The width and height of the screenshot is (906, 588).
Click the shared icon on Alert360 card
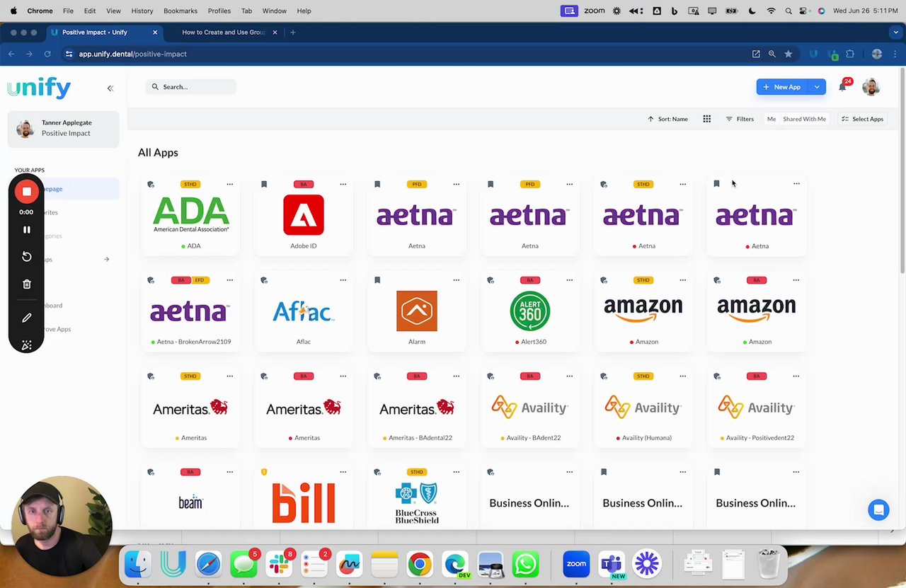491,280
